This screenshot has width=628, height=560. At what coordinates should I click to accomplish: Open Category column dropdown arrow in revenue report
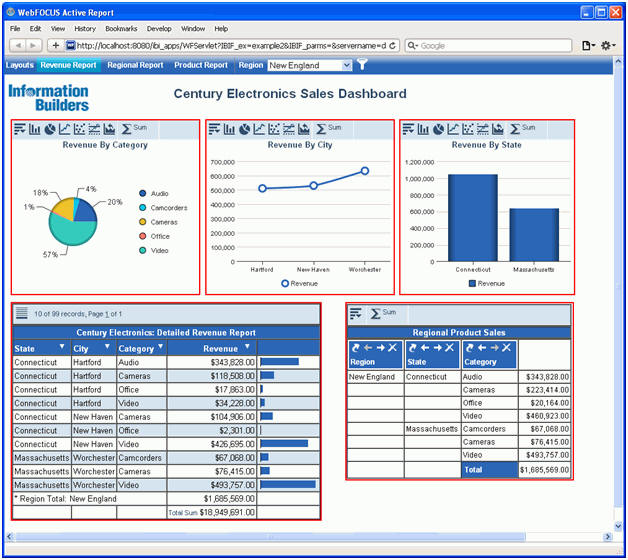(161, 346)
